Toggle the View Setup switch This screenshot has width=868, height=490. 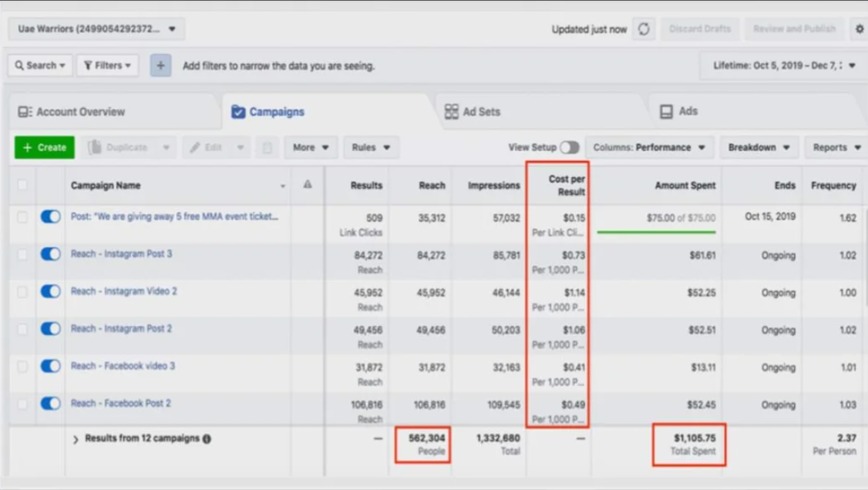pyautogui.click(x=569, y=148)
